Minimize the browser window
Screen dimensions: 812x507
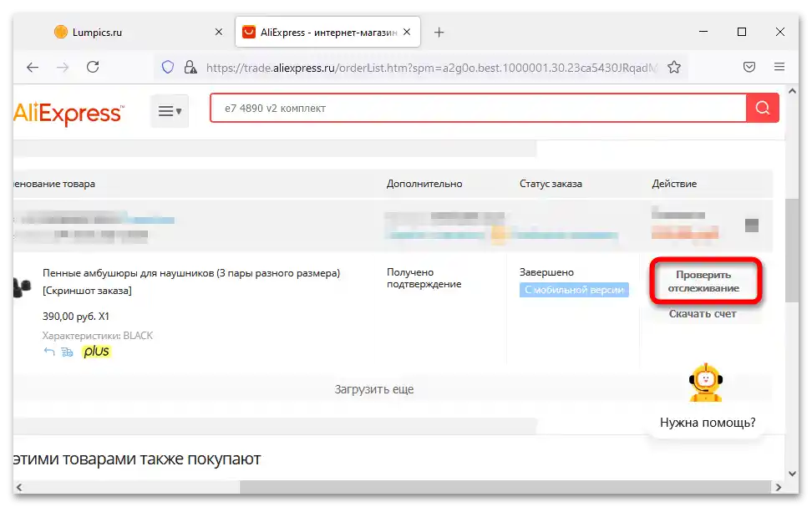[x=703, y=32]
